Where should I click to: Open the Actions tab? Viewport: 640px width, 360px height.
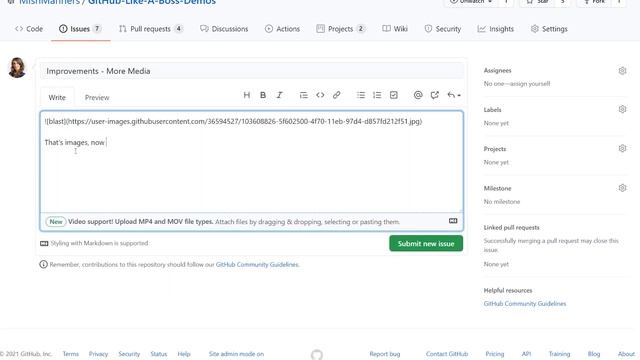point(282,29)
